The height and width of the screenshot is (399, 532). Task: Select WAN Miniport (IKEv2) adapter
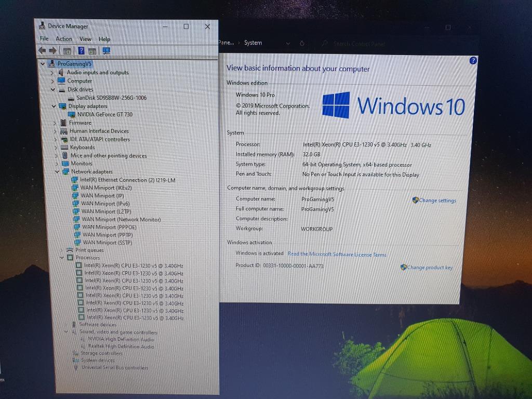(x=106, y=188)
